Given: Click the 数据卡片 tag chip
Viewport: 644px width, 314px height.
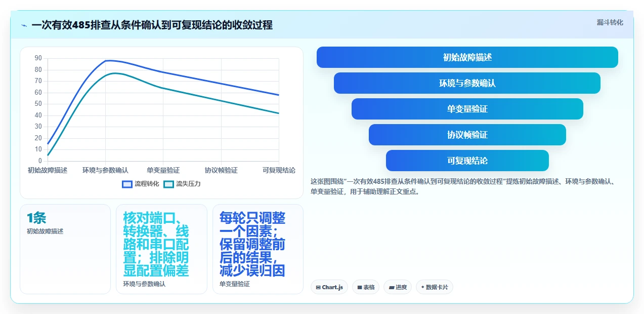Looking at the screenshot, I should (x=435, y=287).
